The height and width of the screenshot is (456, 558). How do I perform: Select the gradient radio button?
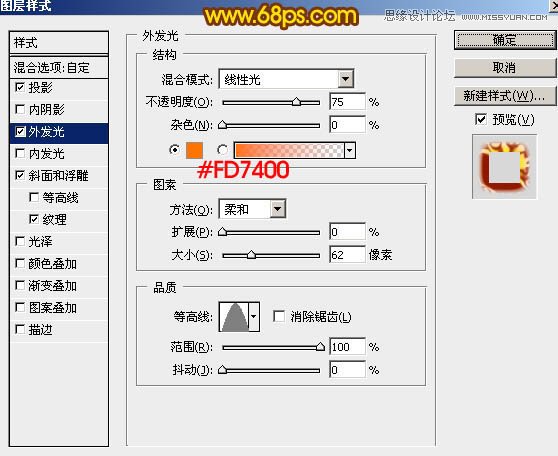[x=223, y=150]
